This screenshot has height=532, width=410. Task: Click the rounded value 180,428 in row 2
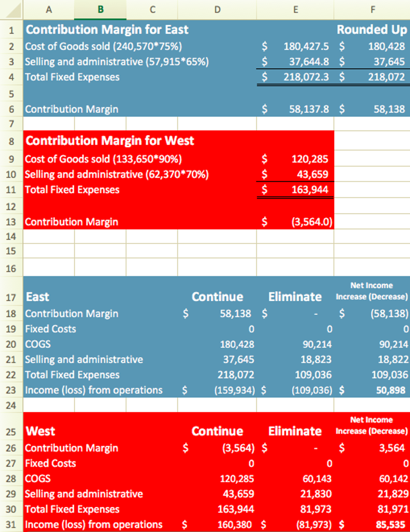[x=386, y=47]
